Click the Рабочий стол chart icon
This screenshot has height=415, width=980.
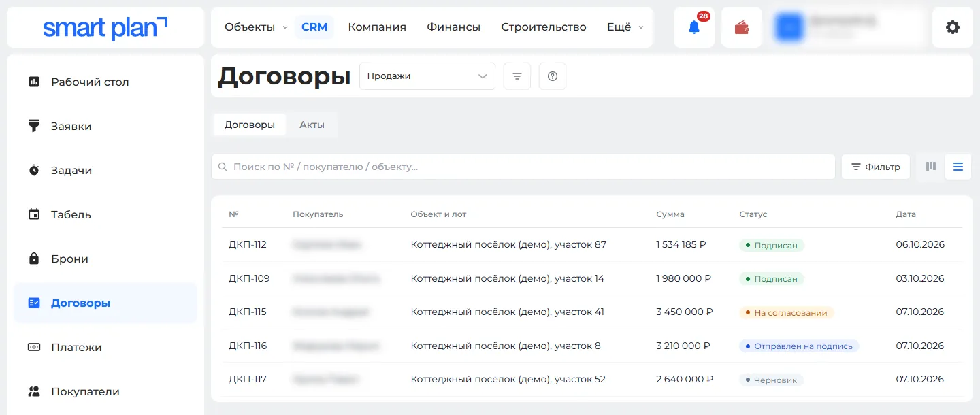click(34, 82)
